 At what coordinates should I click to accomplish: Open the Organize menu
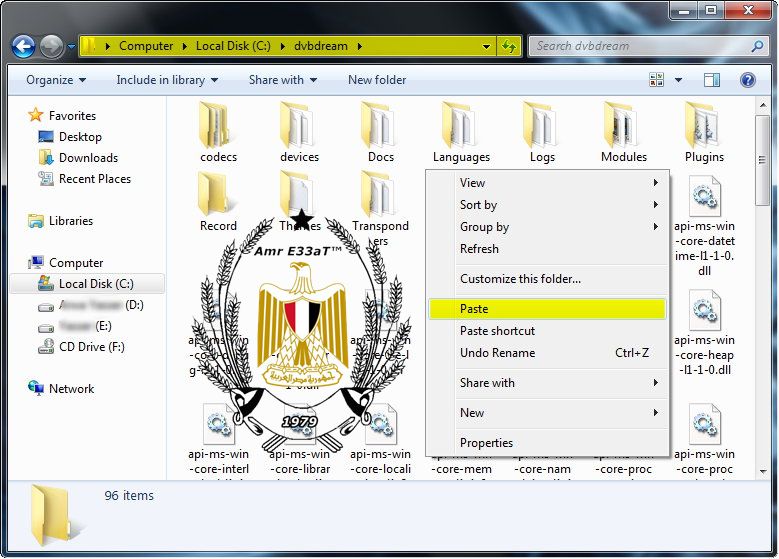click(x=56, y=80)
